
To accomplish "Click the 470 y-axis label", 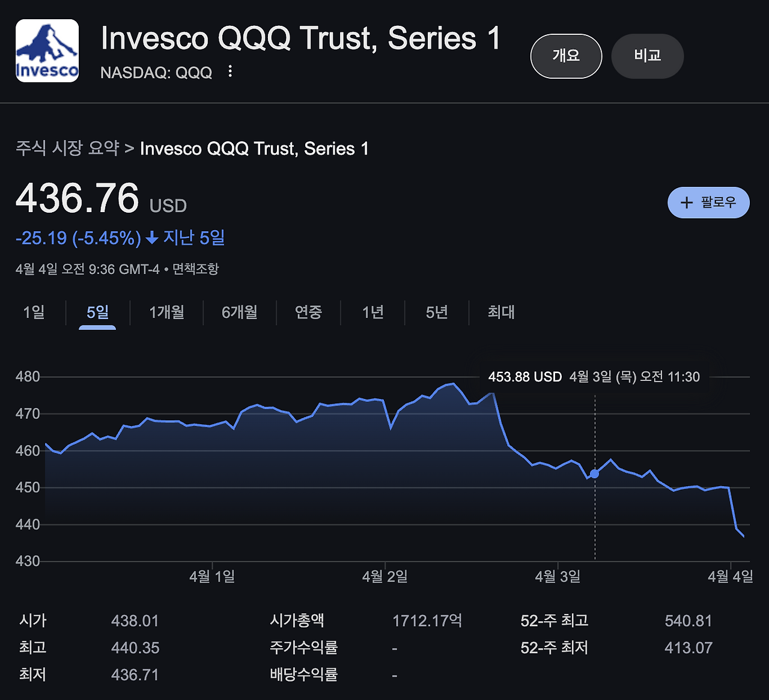I will tap(28, 414).
